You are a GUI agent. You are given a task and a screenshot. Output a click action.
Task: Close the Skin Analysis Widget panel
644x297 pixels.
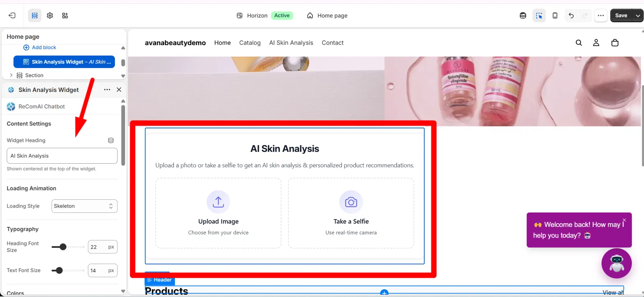pyautogui.click(x=119, y=89)
